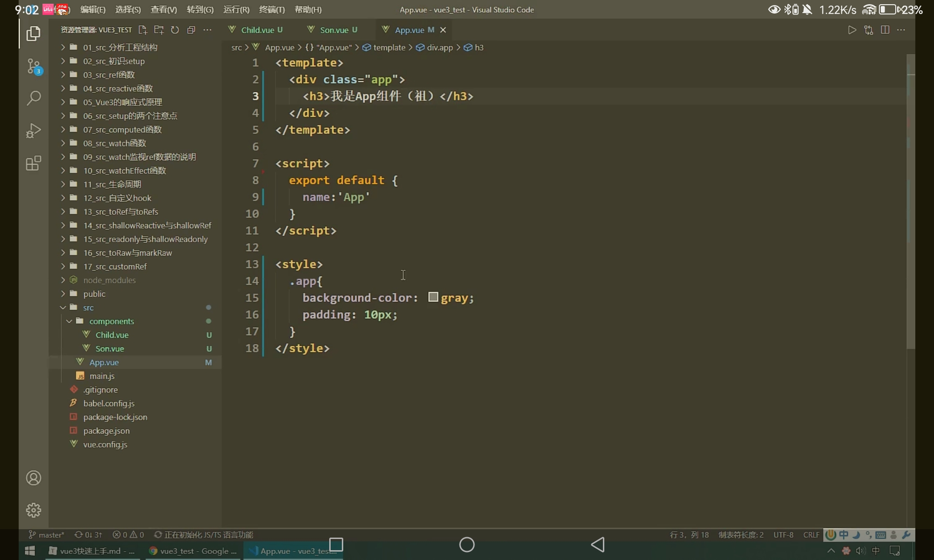Collapse all folders in explorer
The height and width of the screenshot is (560, 934).
coord(191,30)
